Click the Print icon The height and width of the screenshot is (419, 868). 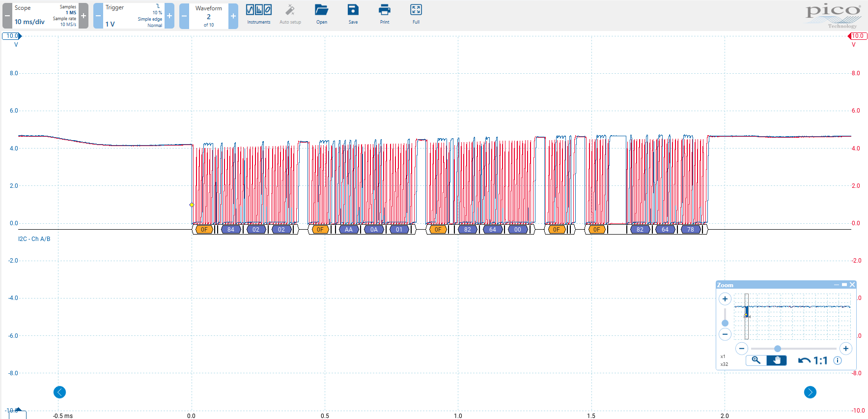384,14
